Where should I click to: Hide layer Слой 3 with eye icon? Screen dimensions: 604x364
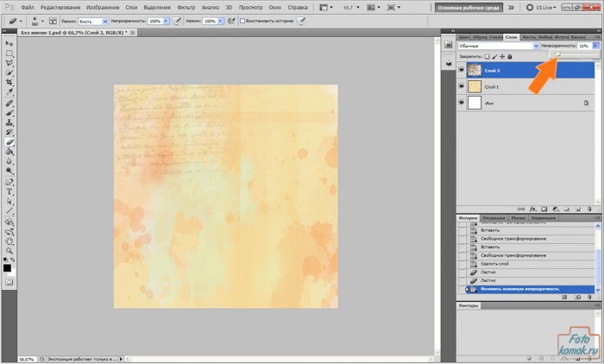[461, 71]
